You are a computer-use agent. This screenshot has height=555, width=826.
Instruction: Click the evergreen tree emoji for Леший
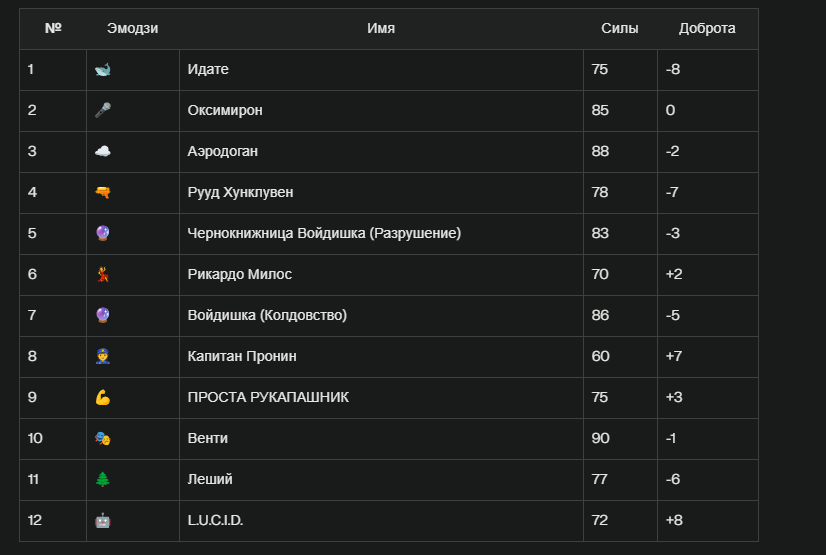(103, 479)
